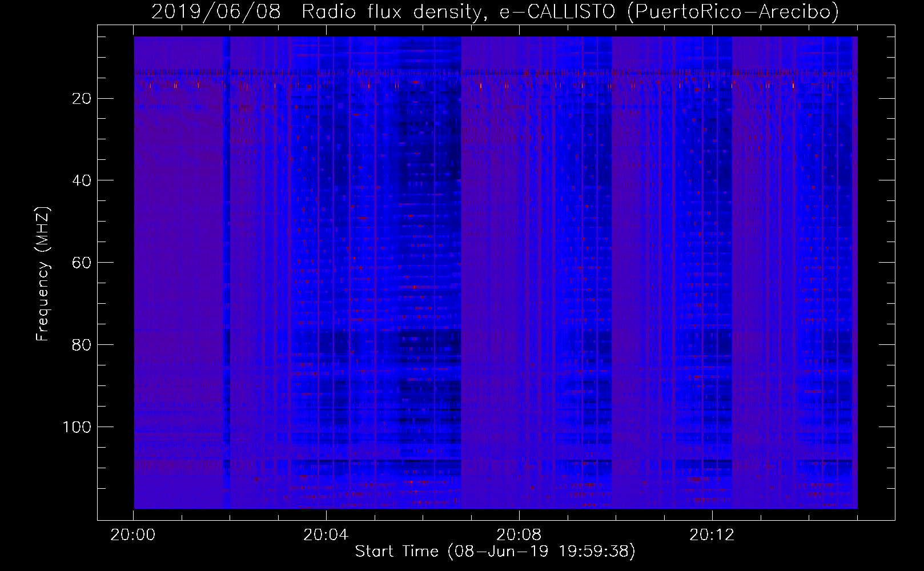This screenshot has height=571, width=924.
Task: Click the 'Start Time (08-Jun-19 19:59:38)' x-axis label
Action: tap(495, 552)
